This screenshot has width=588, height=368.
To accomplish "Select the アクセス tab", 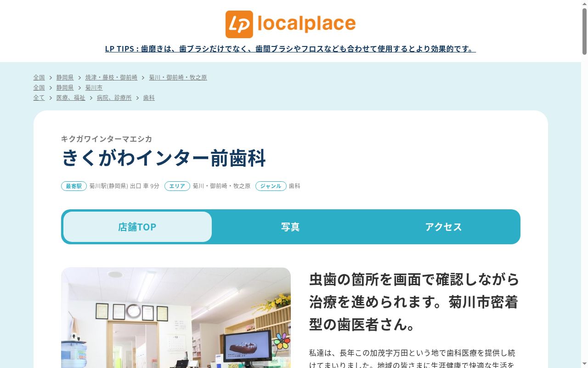I will pos(443,227).
